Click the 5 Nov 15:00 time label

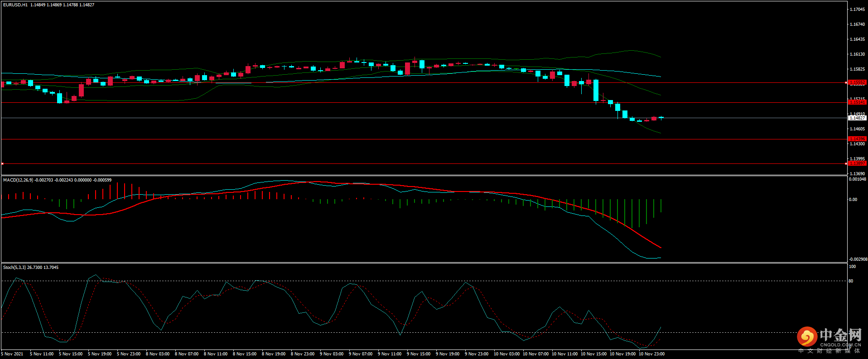pyautogui.click(x=71, y=354)
